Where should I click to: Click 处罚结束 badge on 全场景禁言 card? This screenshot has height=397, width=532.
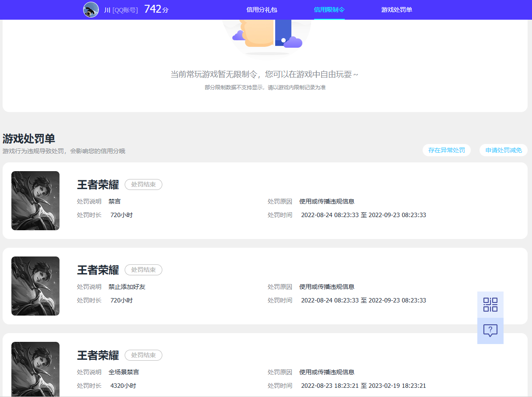coord(143,355)
